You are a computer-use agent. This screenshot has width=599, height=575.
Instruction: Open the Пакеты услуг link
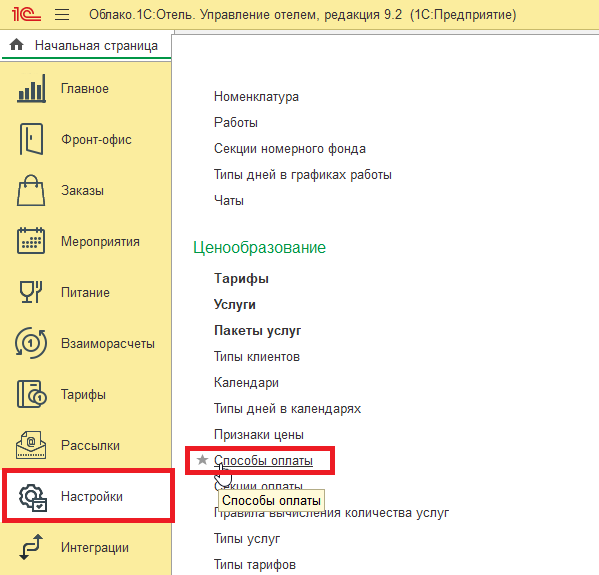coord(257,330)
